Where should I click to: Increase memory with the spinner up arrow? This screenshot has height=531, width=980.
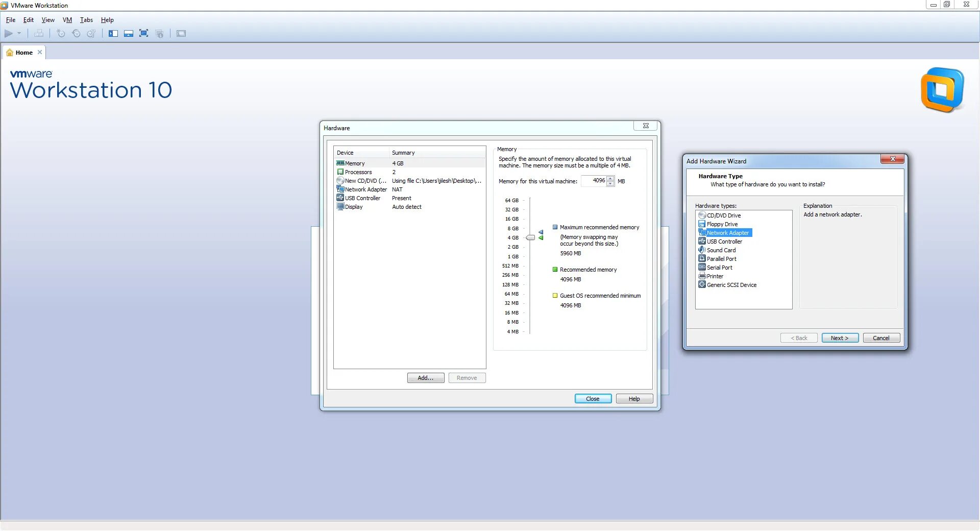(610, 179)
